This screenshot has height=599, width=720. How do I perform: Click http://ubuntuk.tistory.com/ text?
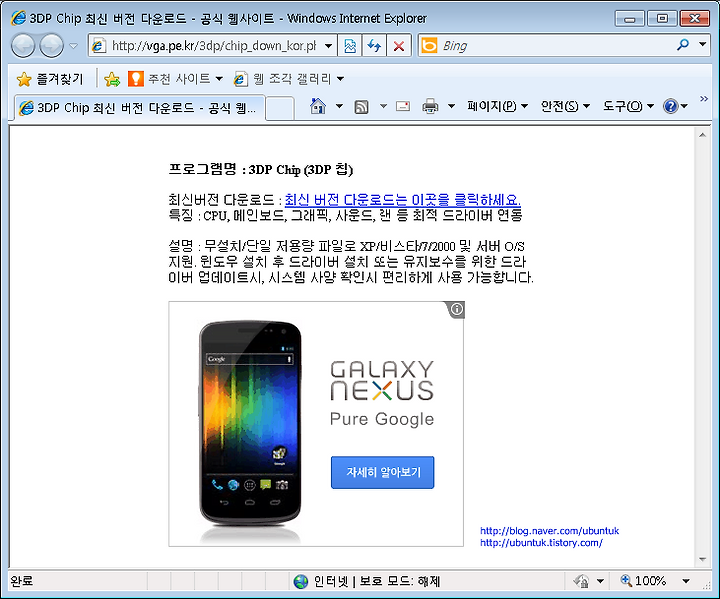(541, 543)
